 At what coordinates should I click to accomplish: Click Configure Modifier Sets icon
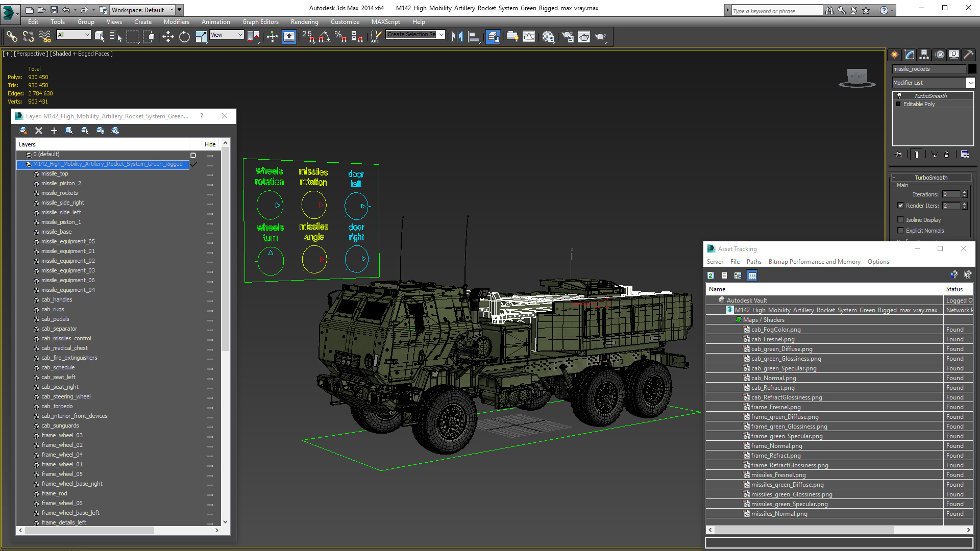click(x=965, y=154)
